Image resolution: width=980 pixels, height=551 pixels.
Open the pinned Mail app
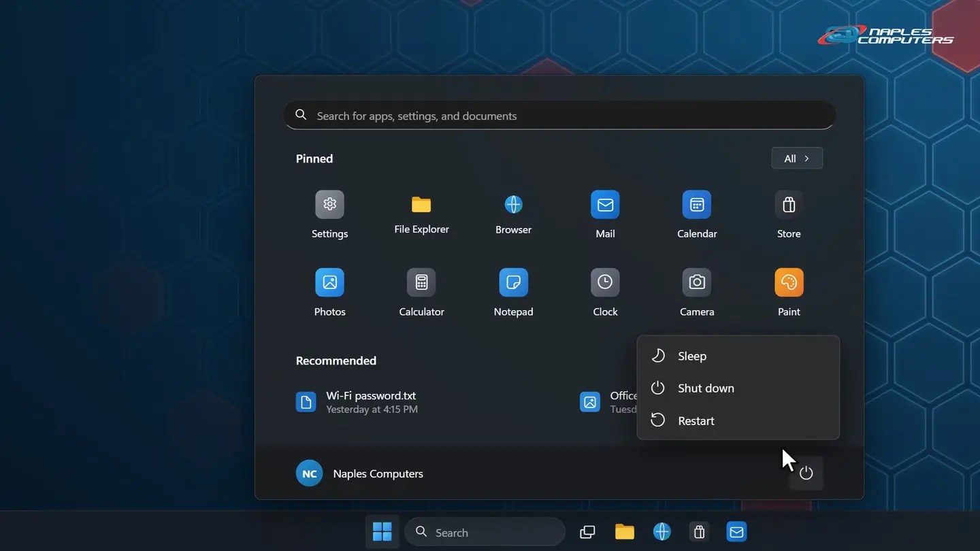(605, 215)
